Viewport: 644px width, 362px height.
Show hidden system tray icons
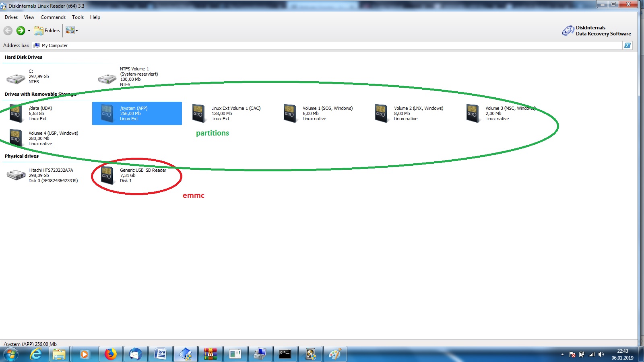coord(562,354)
